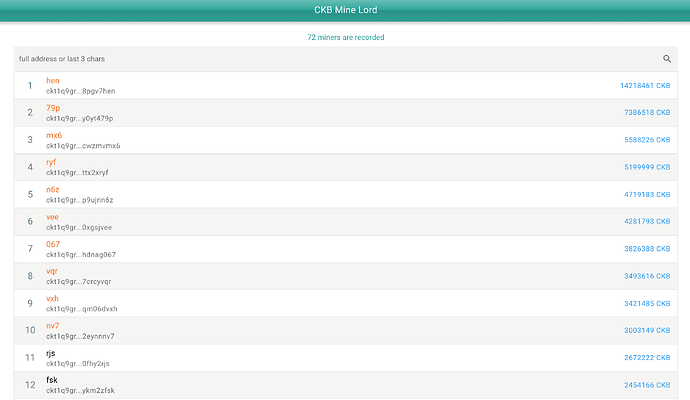This screenshot has height=400, width=690.
Task: Open the CKB Mine Lord header title
Action: [x=345, y=11]
